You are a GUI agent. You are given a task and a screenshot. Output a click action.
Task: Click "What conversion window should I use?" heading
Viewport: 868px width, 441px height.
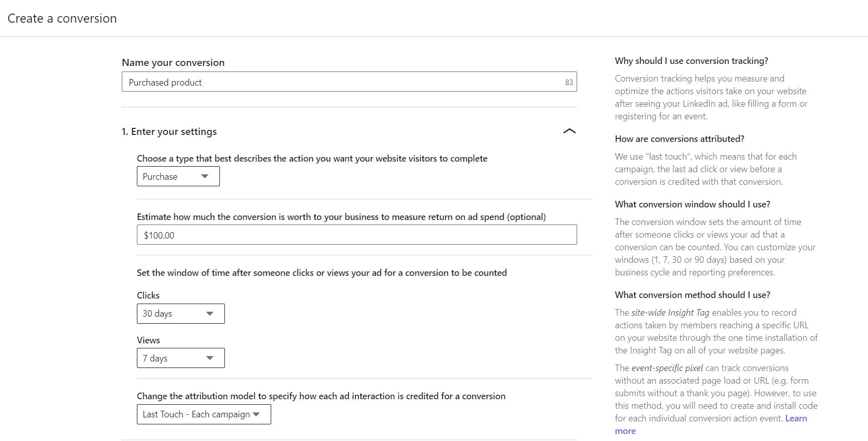(x=692, y=204)
